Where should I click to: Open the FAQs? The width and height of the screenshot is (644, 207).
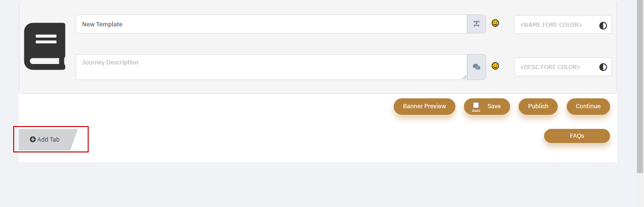pos(577,136)
